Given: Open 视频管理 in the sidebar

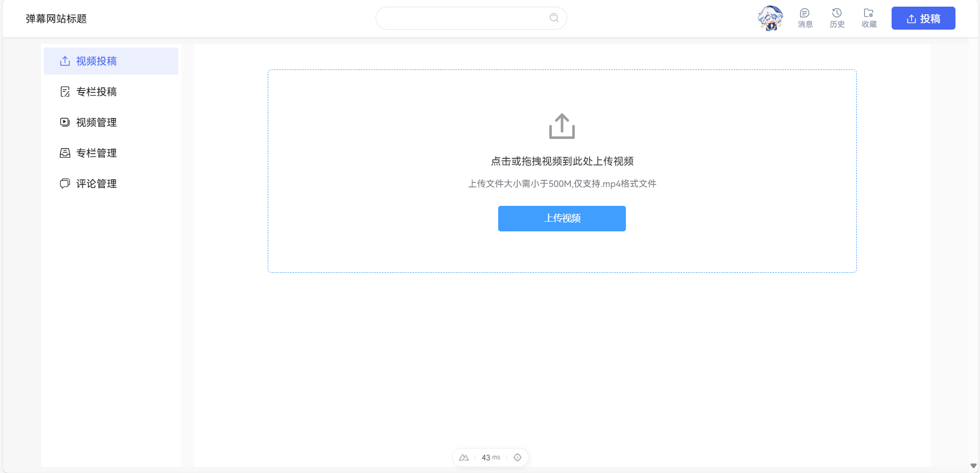Looking at the screenshot, I should pyautogui.click(x=111, y=123).
